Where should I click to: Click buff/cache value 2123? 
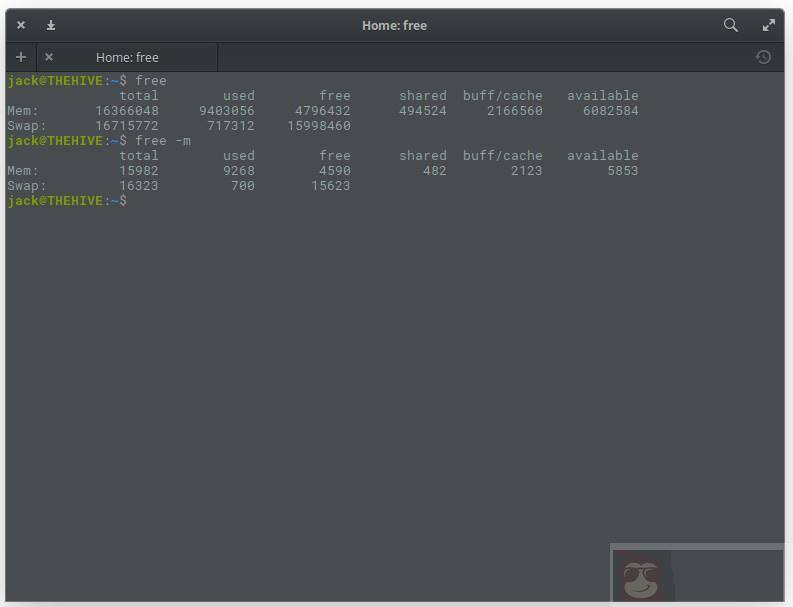[x=526, y=171]
